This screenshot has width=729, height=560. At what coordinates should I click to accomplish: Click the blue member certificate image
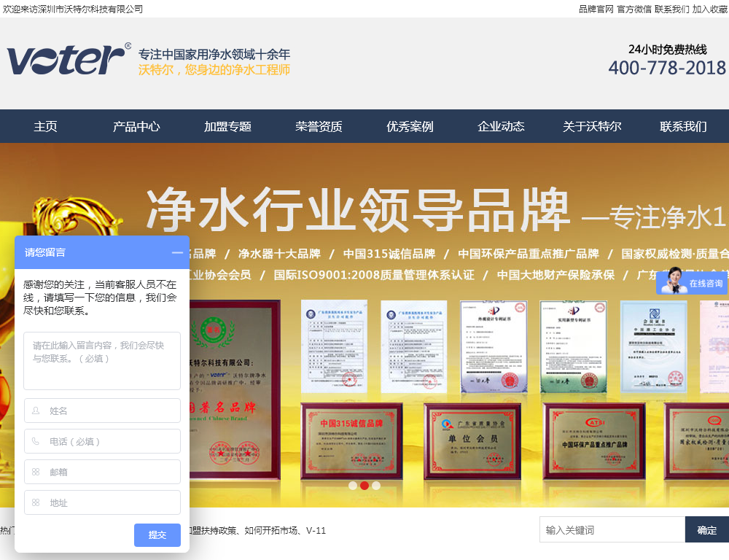pyautogui.click(x=654, y=346)
